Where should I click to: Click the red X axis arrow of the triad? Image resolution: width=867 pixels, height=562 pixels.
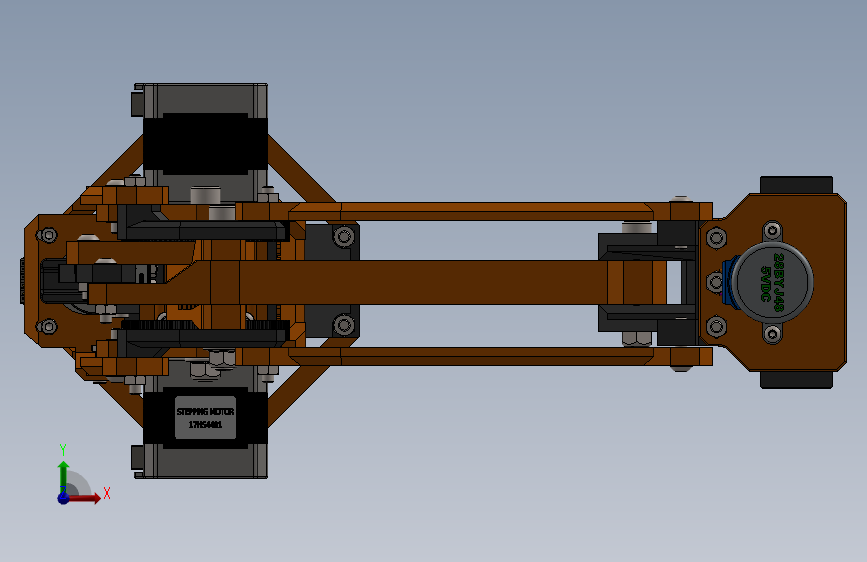84,498
